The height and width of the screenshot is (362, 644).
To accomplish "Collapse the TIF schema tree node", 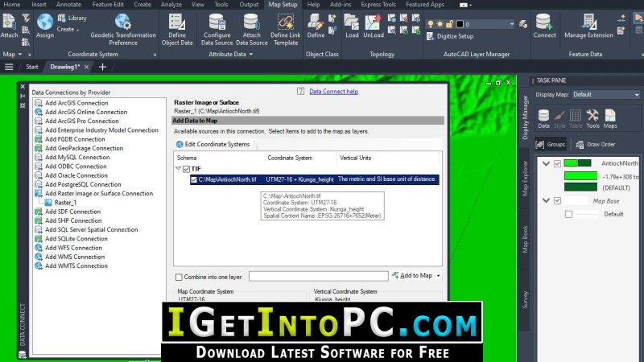I will [x=178, y=168].
